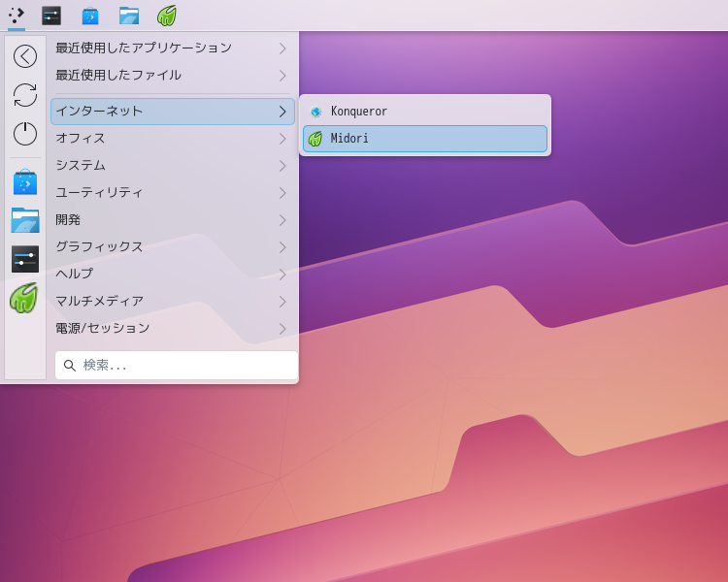
Task: Launch Discover store from the top panel
Action: pos(90,16)
